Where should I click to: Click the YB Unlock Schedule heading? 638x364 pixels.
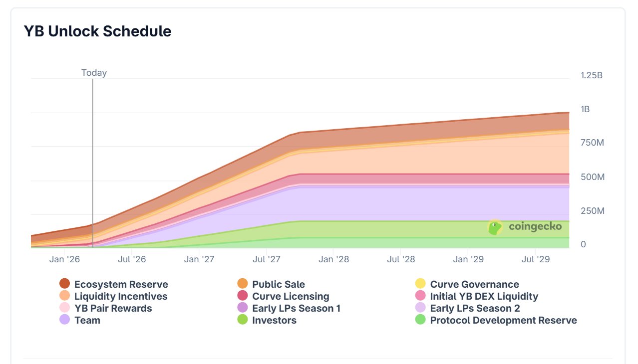click(98, 31)
